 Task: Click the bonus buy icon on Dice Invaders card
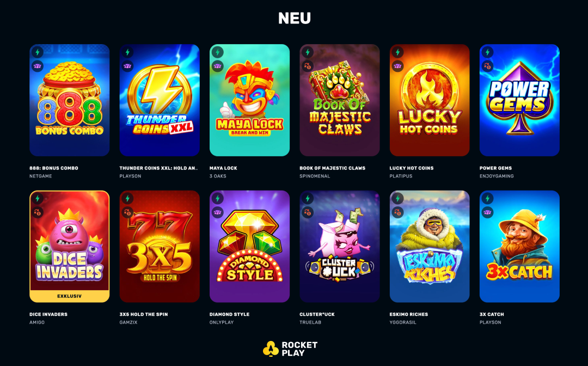(x=38, y=212)
